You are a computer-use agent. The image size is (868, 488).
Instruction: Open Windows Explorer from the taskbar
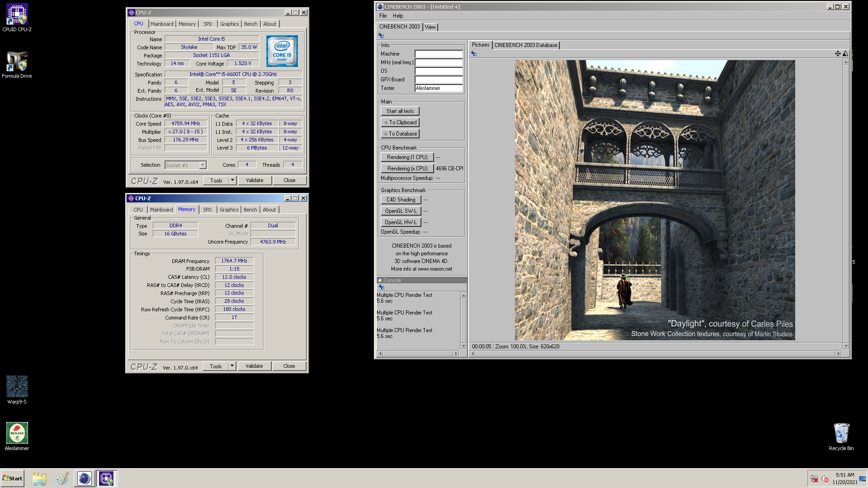coord(39,479)
